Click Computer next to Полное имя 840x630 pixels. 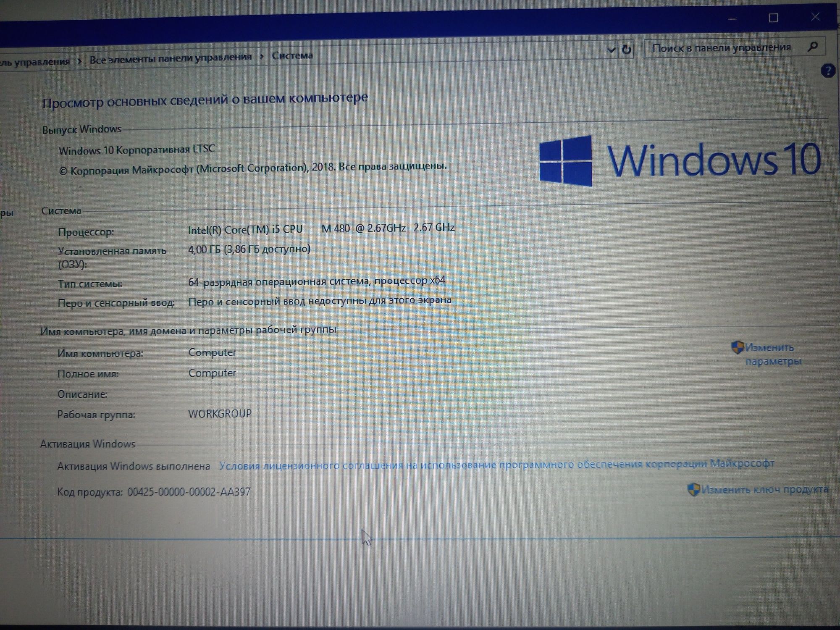tap(212, 373)
